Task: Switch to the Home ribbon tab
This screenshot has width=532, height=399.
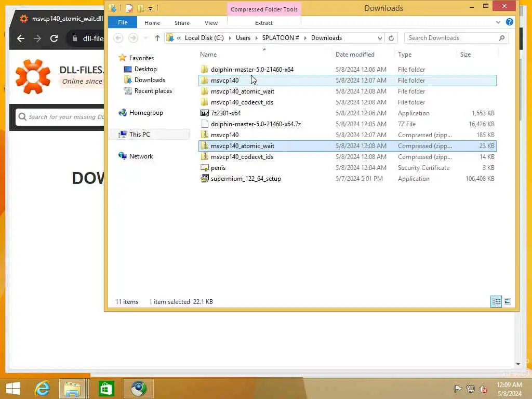Action: pos(152,23)
